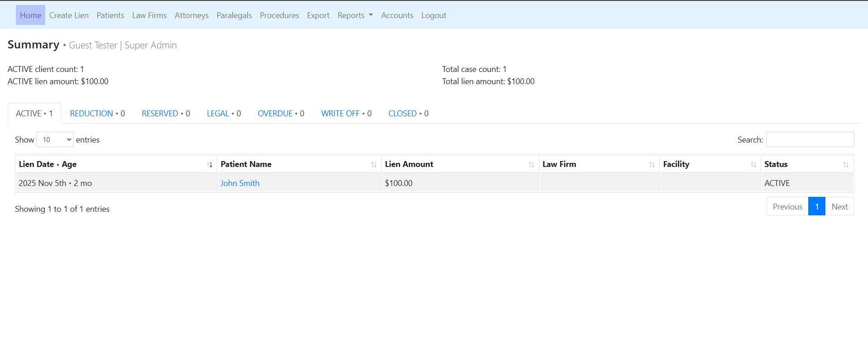Open the Create Lien page

coord(69,15)
